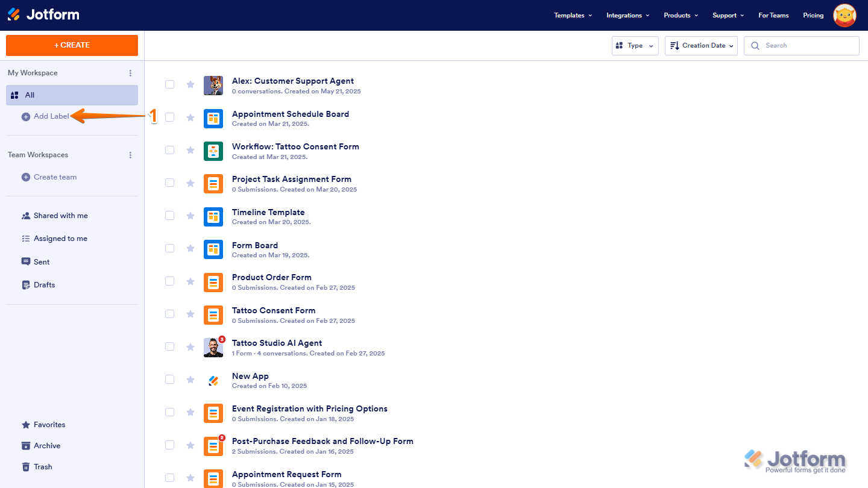The width and height of the screenshot is (868, 488).
Task: Open My Workspace options kebab menu
Action: [130, 73]
